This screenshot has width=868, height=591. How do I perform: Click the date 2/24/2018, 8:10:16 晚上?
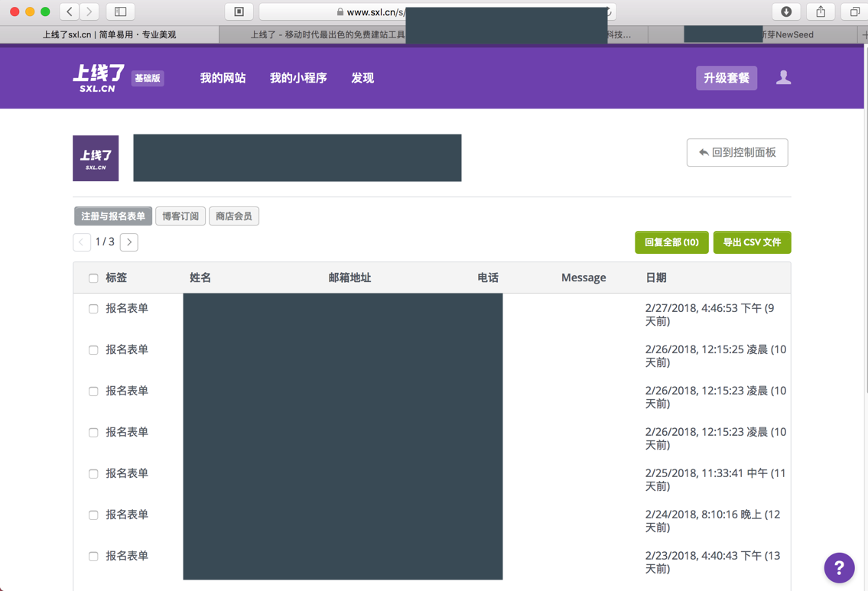(713, 521)
